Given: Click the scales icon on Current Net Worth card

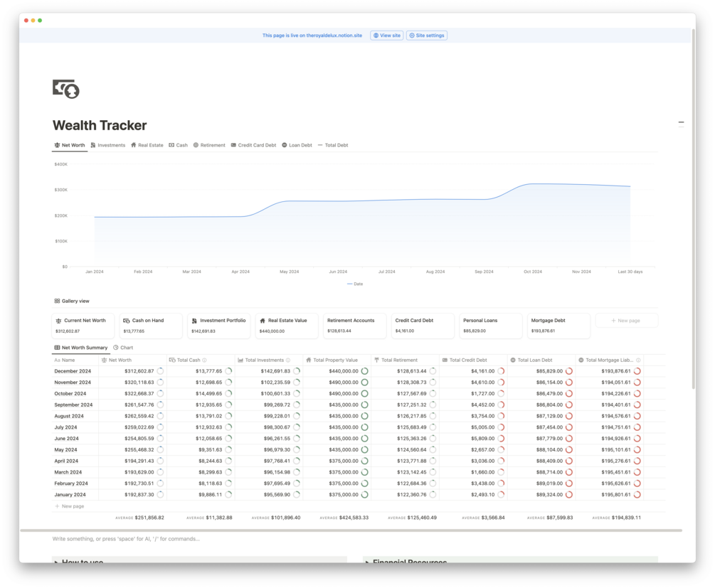Looking at the screenshot, I should (60, 321).
